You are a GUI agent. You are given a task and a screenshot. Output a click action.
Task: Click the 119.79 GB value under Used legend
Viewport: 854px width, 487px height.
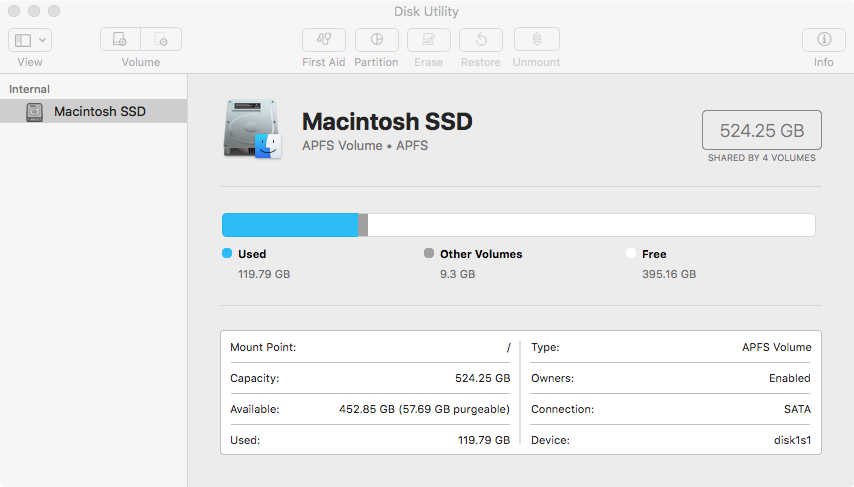point(264,274)
